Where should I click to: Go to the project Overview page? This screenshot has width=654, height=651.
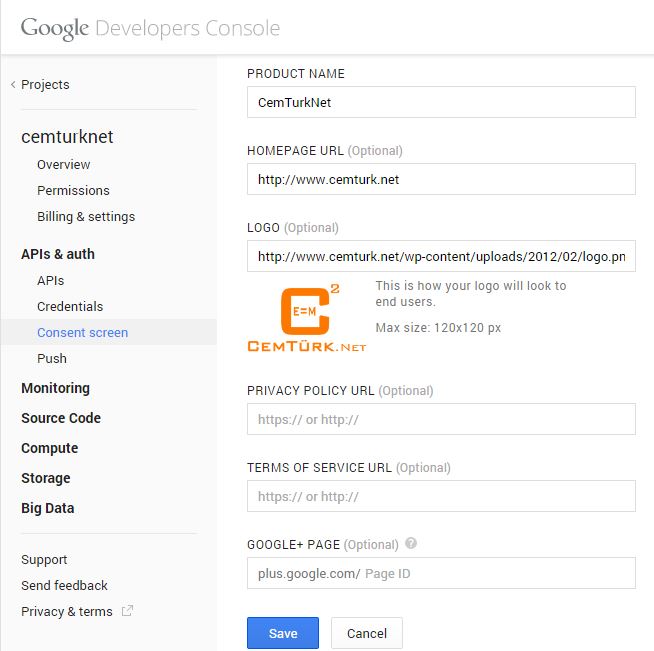coord(63,164)
